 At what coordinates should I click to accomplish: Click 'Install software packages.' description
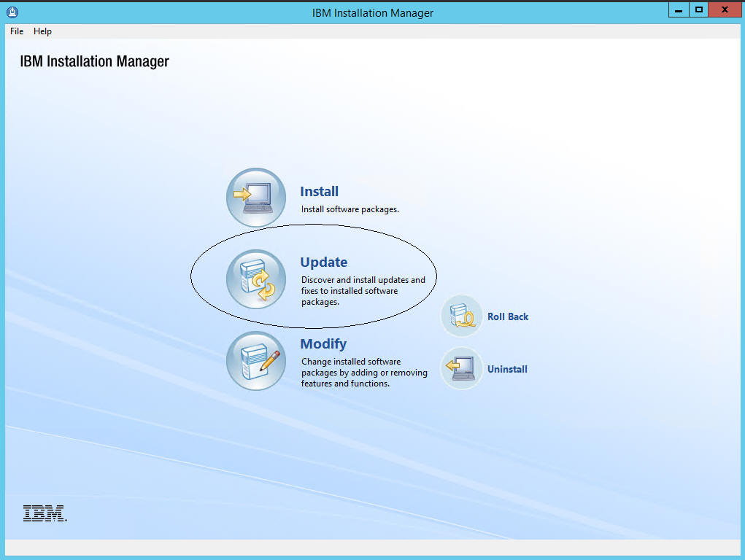(x=350, y=209)
